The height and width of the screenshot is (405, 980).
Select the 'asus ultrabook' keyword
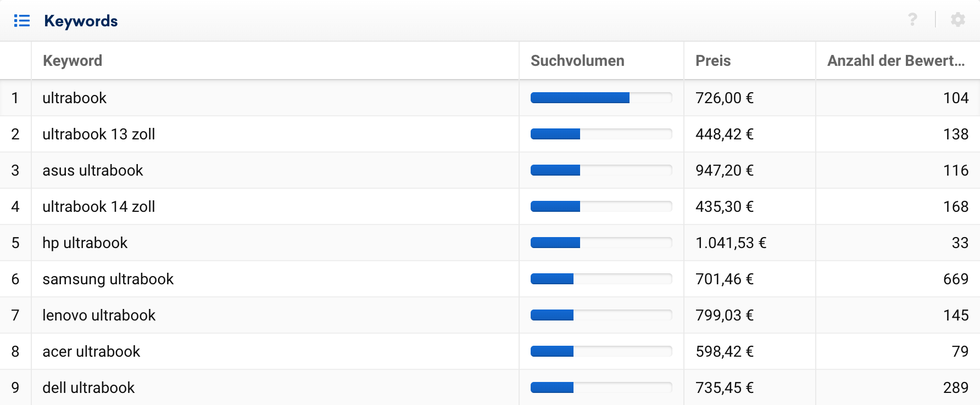point(93,170)
